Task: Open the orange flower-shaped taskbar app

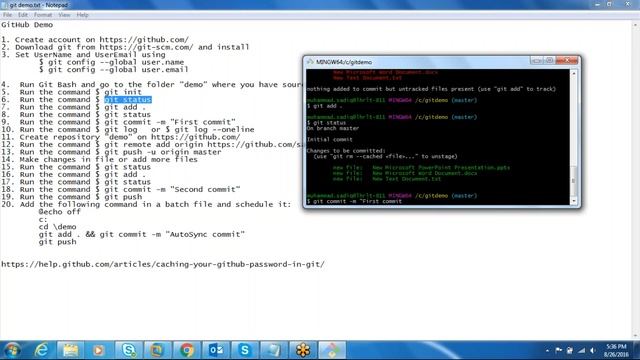Action: [x=303, y=350]
